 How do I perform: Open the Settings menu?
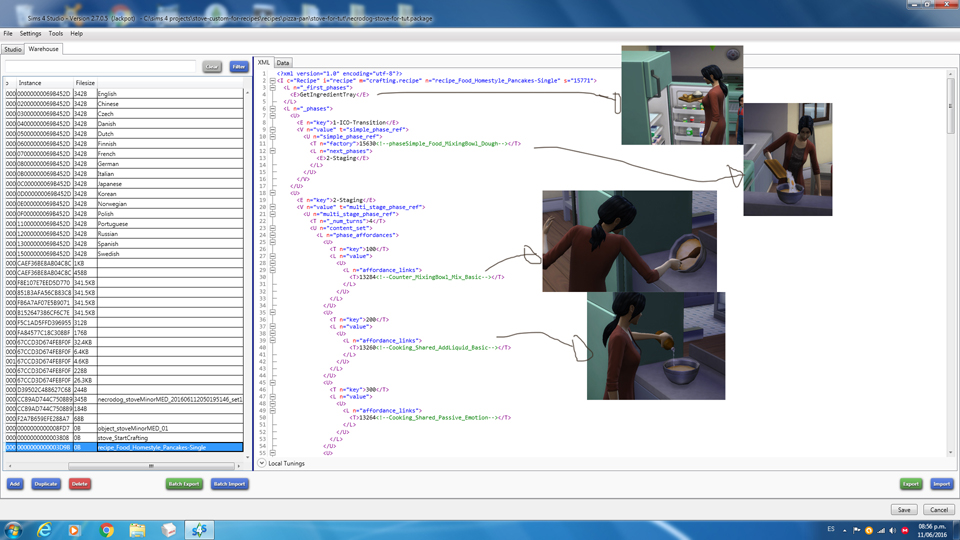pyautogui.click(x=30, y=34)
